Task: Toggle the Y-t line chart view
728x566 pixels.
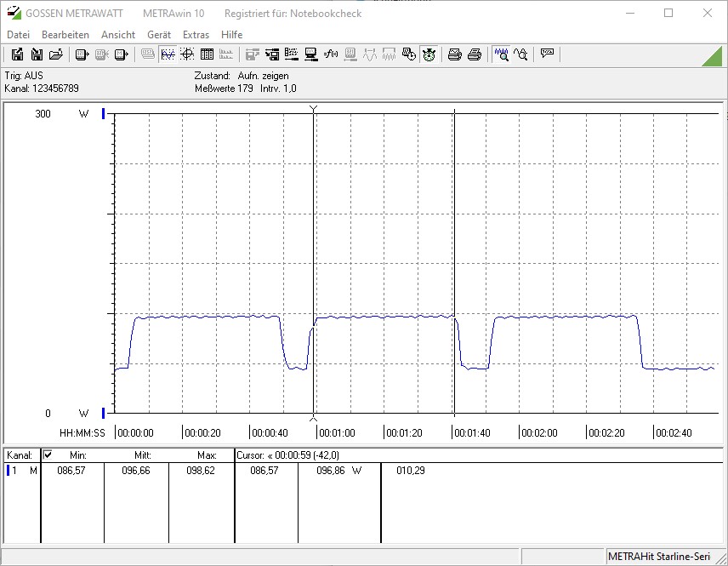Action: 168,54
